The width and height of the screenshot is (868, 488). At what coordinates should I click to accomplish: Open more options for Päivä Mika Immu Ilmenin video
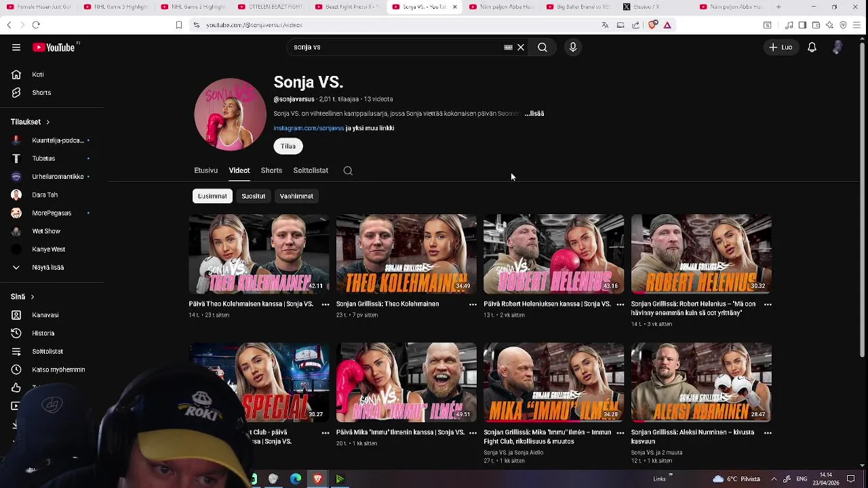473,433
